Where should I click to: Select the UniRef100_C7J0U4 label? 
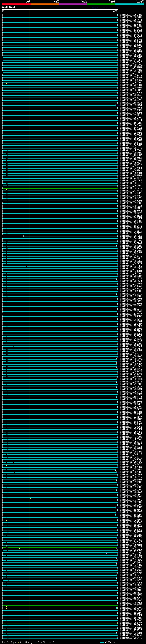131,271
